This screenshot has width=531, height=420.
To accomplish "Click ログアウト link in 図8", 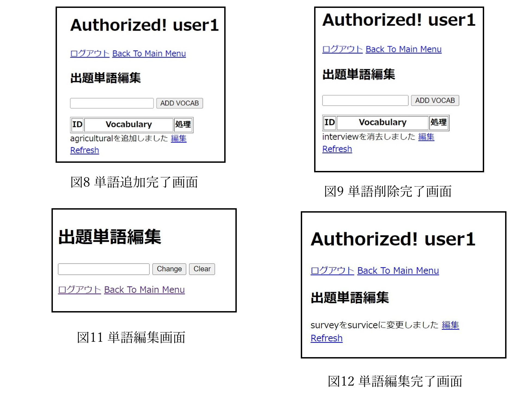I will click(x=89, y=54).
